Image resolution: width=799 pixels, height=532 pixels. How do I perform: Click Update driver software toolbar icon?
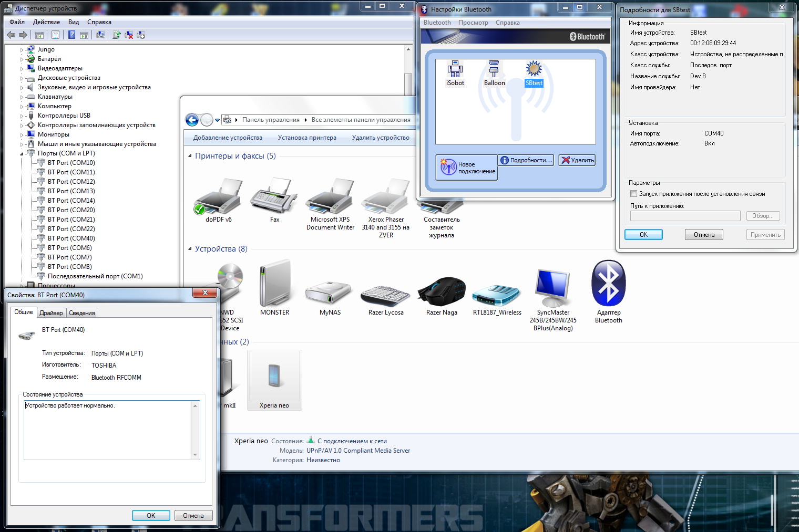click(x=117, y=35)
